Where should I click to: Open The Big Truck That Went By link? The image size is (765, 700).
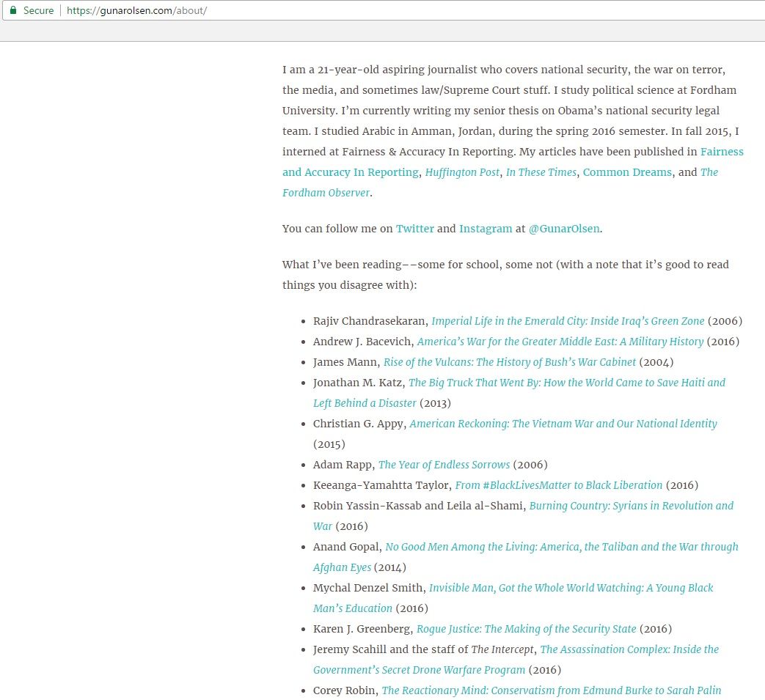coord(566,383)
